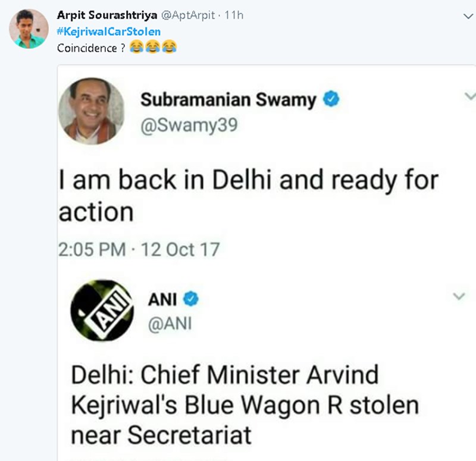476x461 pixels.
Task: Click the laughing emojis after Coincidence
Action: pyautogui.click(x=154, y=47)
